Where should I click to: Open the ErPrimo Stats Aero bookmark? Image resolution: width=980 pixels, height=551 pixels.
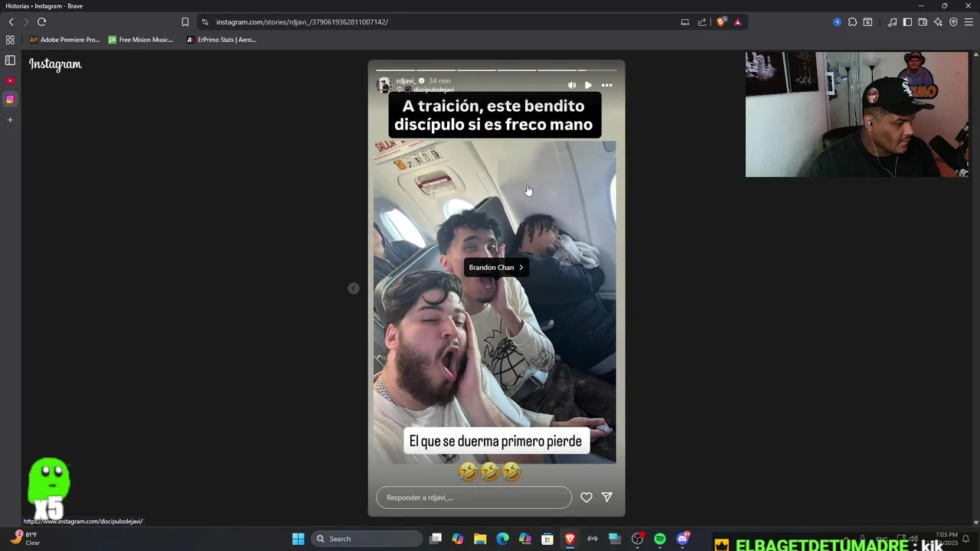pos(221,40)
